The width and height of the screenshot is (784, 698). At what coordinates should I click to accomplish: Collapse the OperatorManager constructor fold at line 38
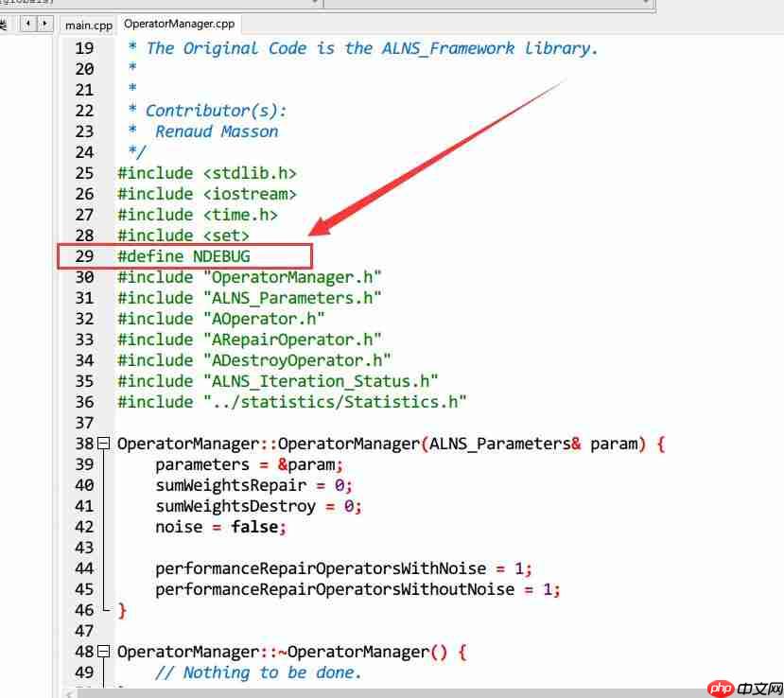[x=107, y=444]
